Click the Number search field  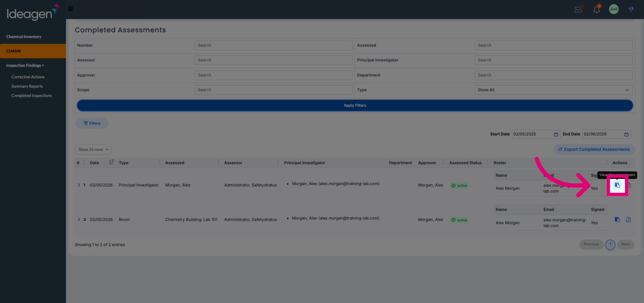[273, 45]
